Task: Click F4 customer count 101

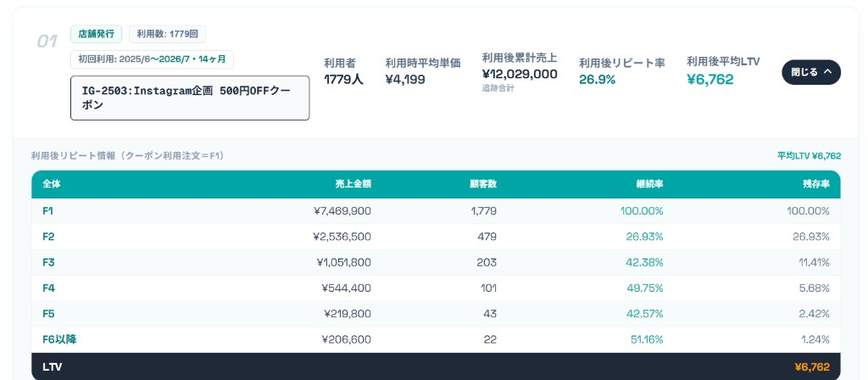Action: coord(487,288)
